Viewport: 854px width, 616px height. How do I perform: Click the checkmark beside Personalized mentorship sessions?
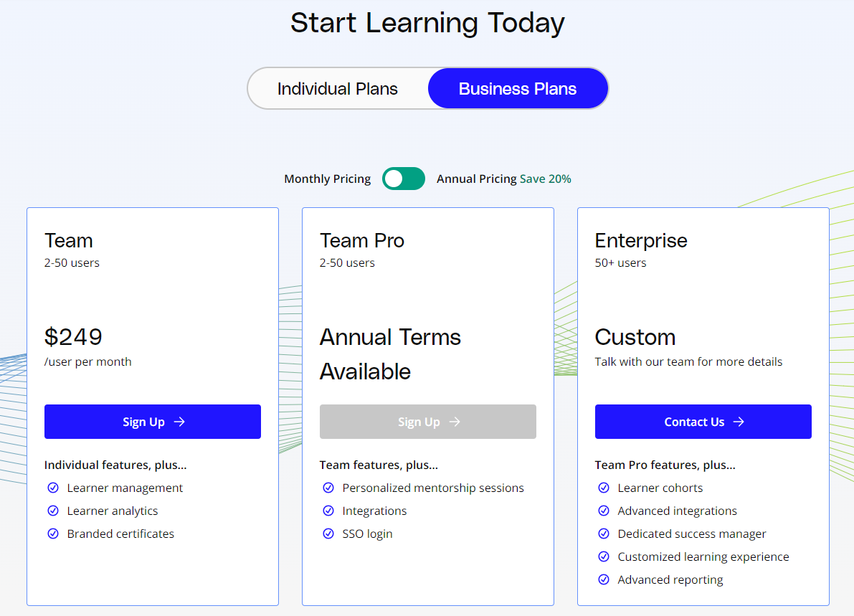pos(328,488)
